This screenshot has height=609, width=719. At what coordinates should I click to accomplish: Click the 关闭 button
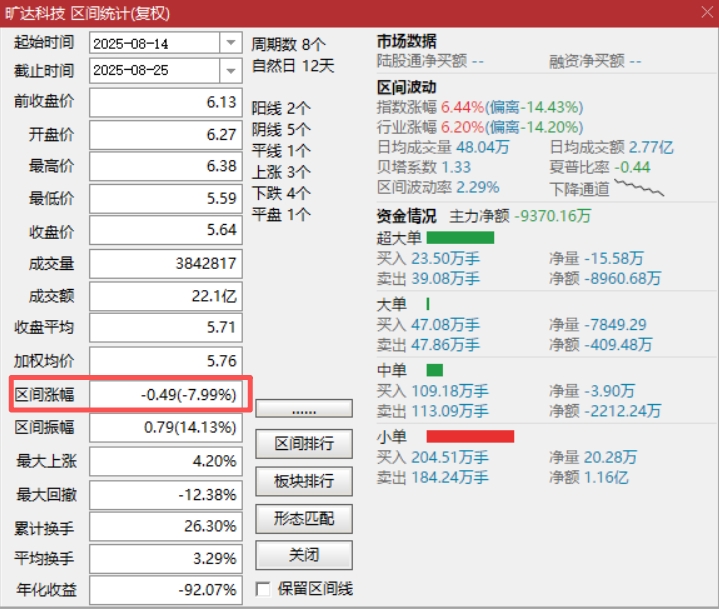pyautogui.click(x=304, y=555)
